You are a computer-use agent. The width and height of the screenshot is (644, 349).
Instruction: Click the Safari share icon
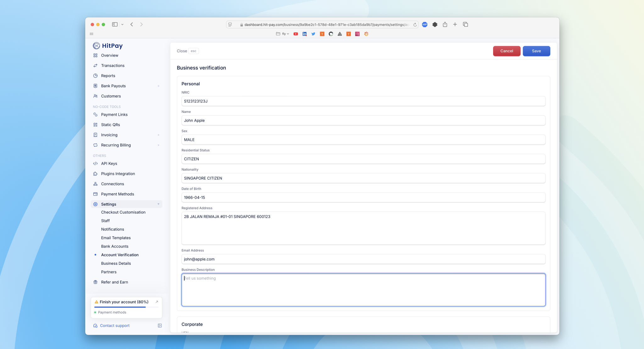click(x=445, y=25)
